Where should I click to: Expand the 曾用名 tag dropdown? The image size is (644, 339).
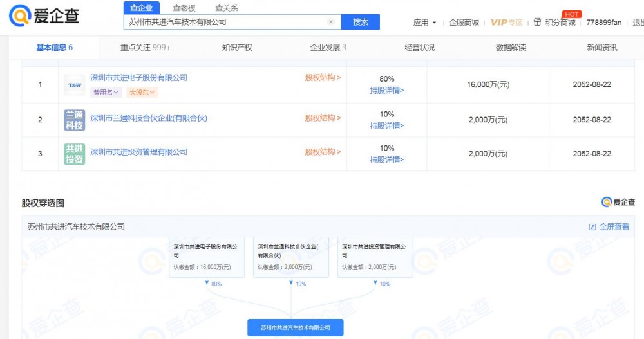(106, 93)
